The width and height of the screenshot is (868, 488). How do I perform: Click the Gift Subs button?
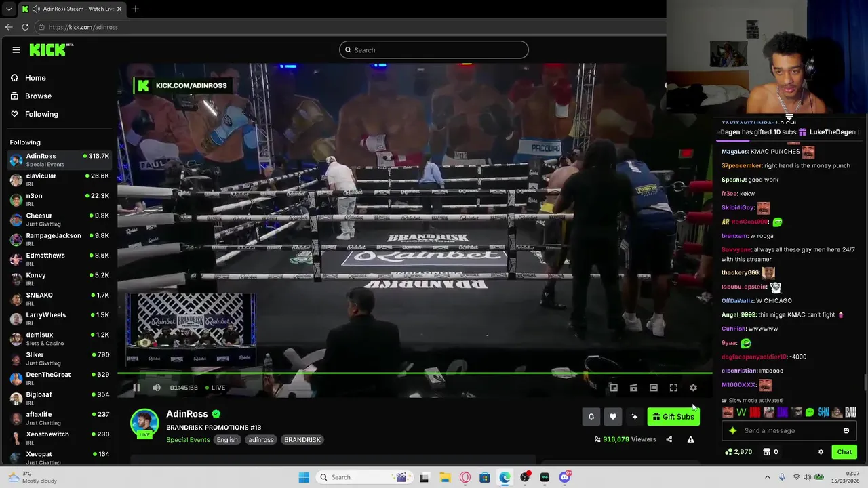[x=673, y=417]
